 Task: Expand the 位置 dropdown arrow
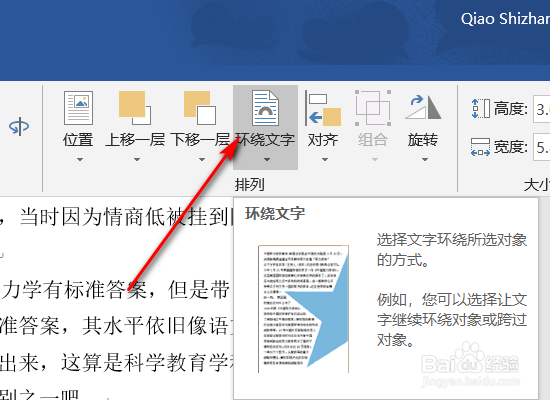[x=80, y=160]
